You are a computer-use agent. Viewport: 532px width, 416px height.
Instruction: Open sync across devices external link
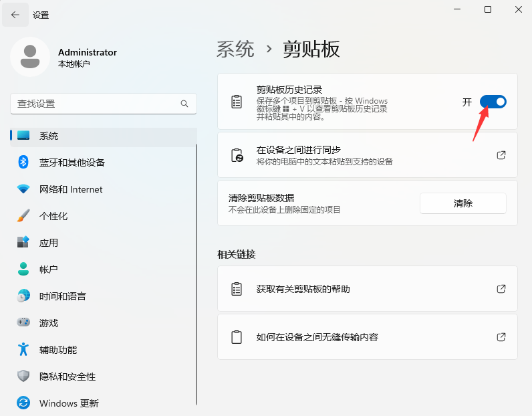[x=501, y=155]
